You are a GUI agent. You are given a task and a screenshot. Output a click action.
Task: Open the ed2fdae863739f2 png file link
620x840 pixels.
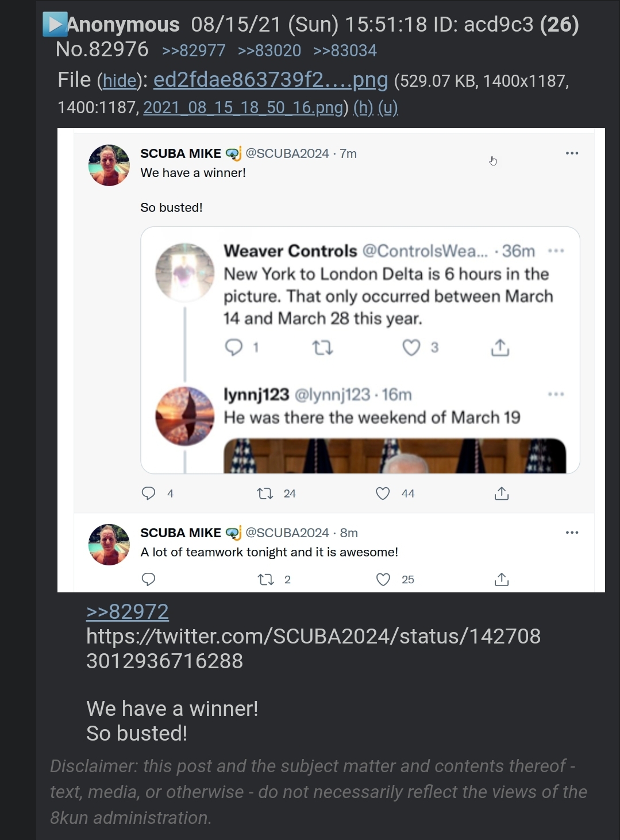pos(271,80)
